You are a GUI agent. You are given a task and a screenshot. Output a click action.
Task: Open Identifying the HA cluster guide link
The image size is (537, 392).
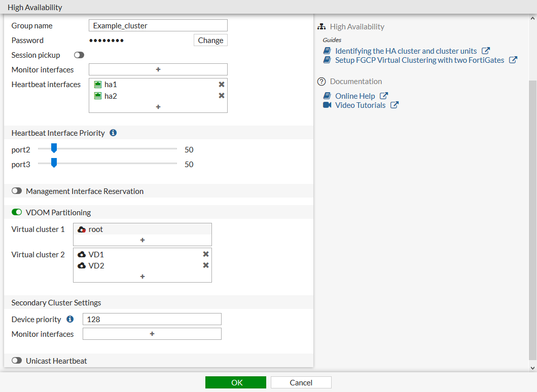click(x=406, y=51)
